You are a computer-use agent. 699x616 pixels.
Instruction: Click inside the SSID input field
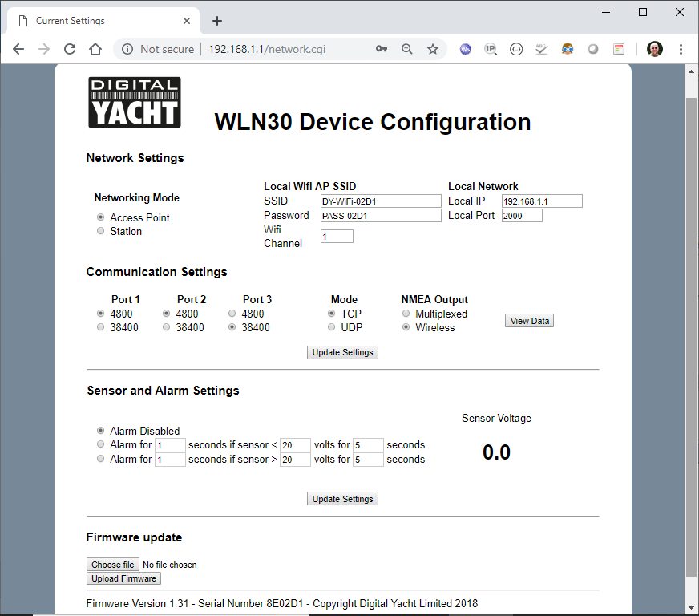point(380,201)
